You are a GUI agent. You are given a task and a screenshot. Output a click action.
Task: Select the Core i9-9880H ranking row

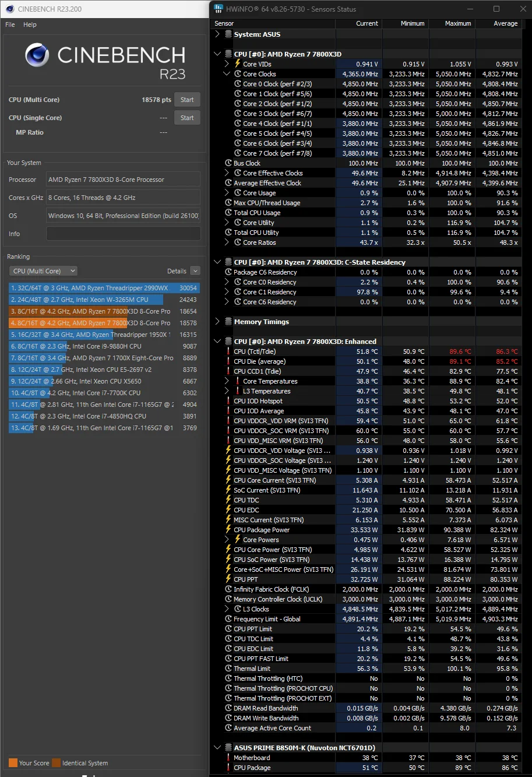pos(104,346)
